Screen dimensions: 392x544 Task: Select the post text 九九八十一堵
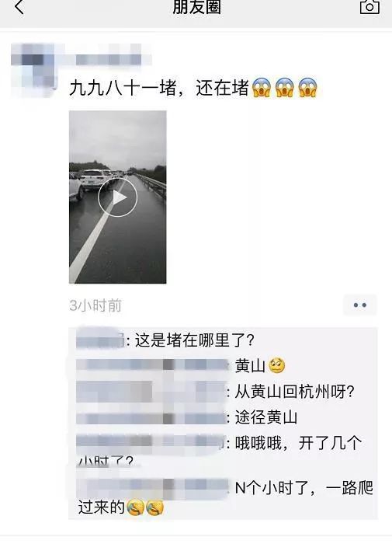click(123, 88)
